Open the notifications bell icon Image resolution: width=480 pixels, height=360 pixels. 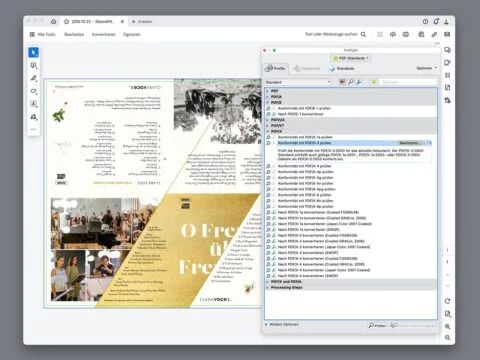coord(436,21)
